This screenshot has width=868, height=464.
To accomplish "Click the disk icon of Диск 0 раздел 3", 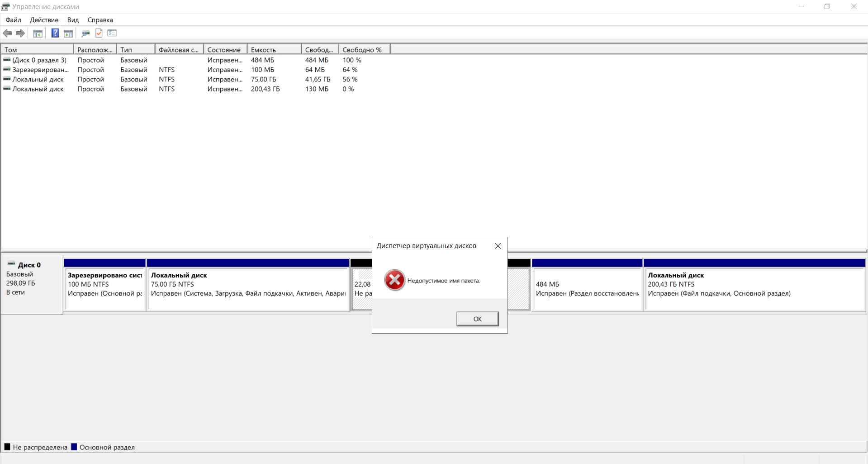I will point(6,60).
